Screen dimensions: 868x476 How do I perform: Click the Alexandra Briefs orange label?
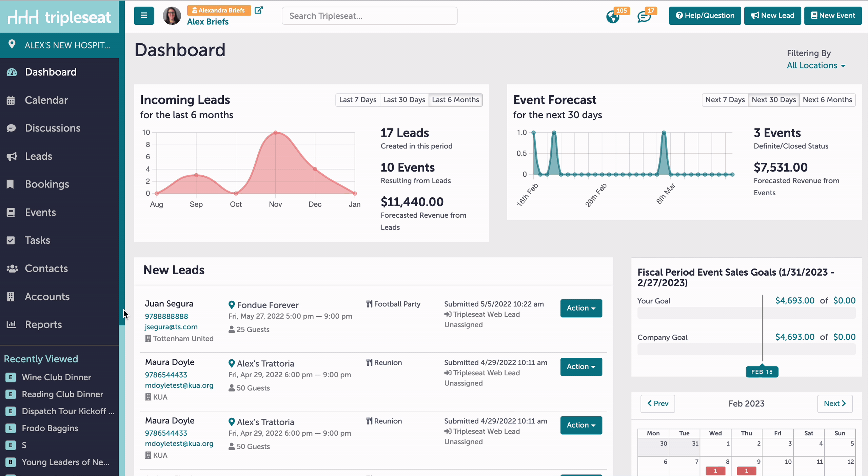click(x=219, y=10)
